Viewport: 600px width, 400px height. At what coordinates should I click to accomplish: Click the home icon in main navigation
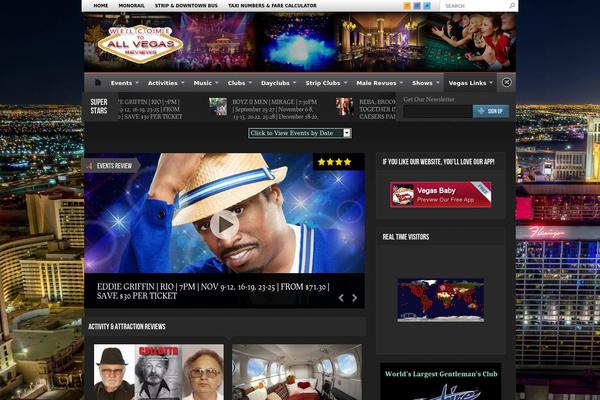(98, 83)
